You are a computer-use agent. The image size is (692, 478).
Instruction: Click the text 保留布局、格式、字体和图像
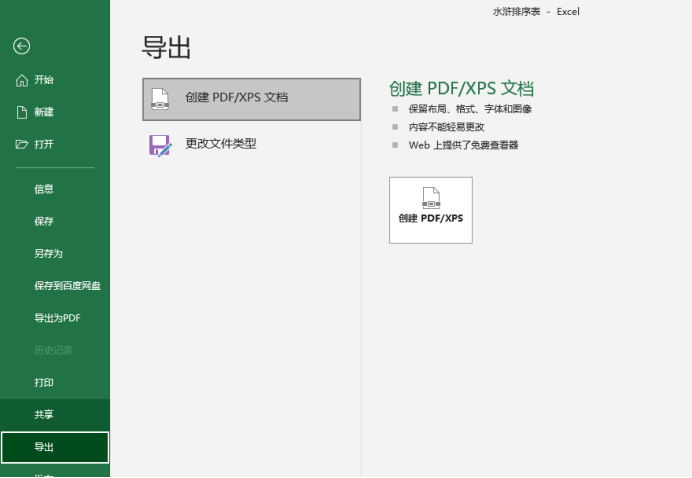click(470, 109)
